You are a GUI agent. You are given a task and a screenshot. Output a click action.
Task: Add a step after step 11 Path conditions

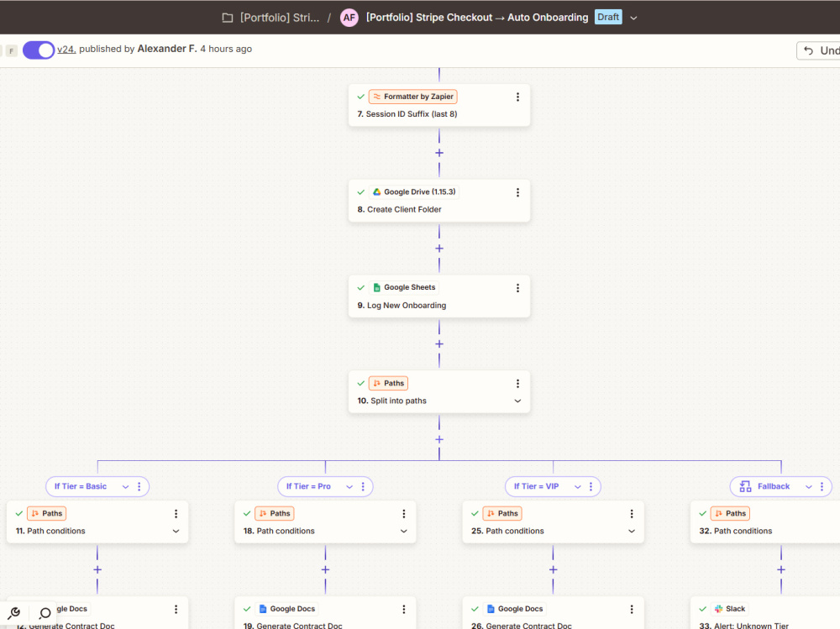(x=97, y=569)
